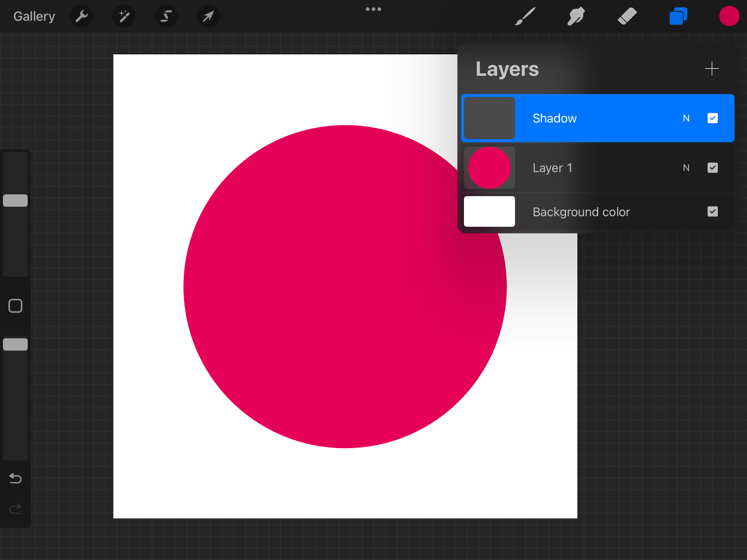Tap the Undo arrow
Image resolution: width=747 pixels, height=560 pixels.
pos(15,478)
